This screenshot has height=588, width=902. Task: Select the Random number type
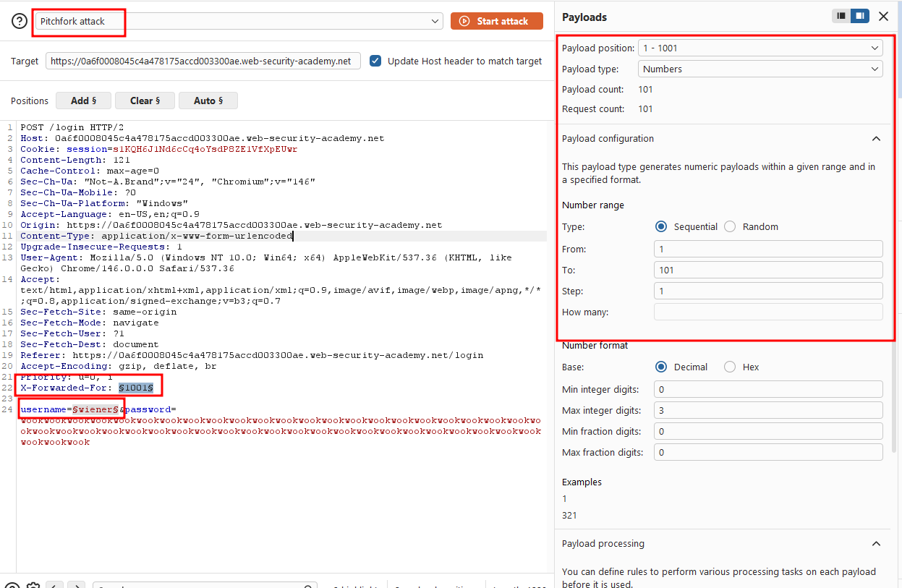click(x=730, y=227)
